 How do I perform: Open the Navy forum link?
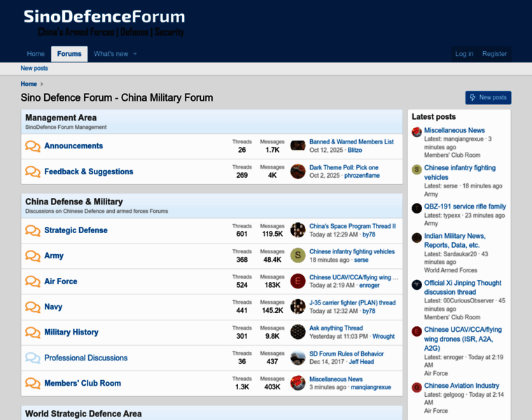coord(53,307)
